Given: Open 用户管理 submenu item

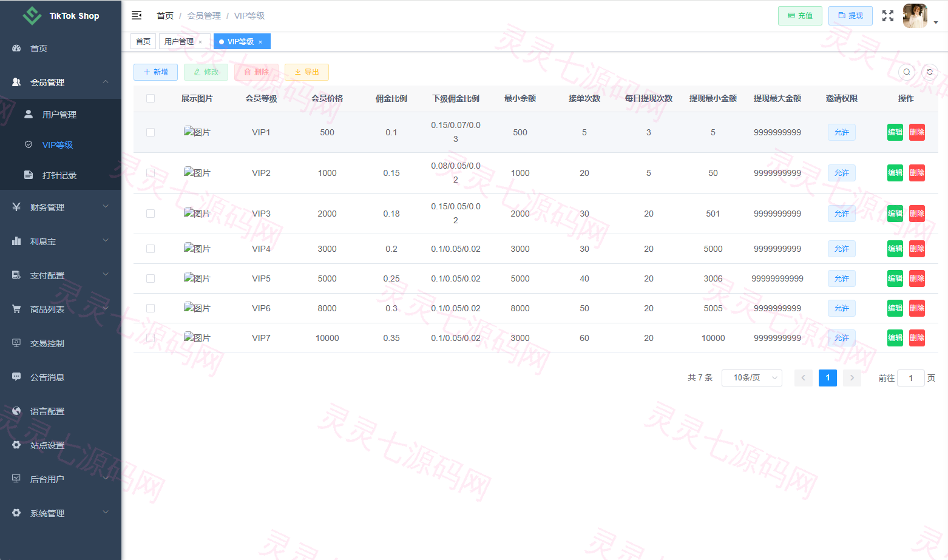Looking at the screenshot, I should [61, 115].
